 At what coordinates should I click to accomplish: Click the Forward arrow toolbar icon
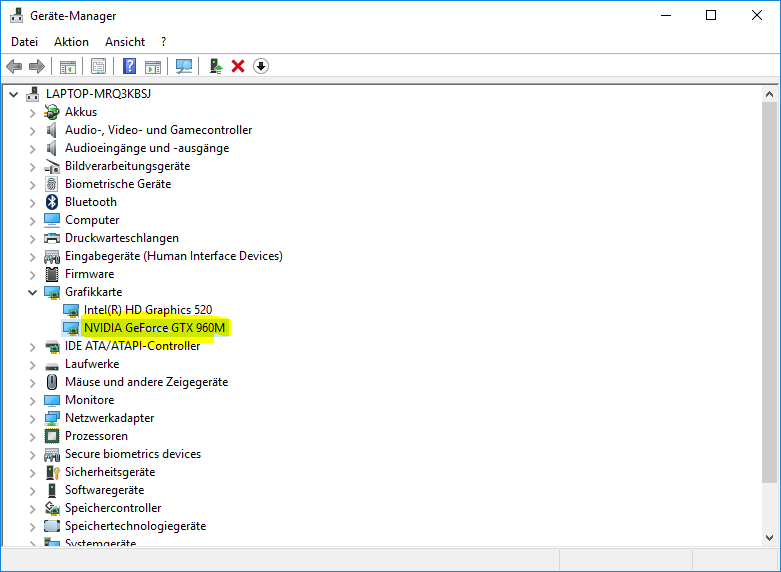[37, 66]
